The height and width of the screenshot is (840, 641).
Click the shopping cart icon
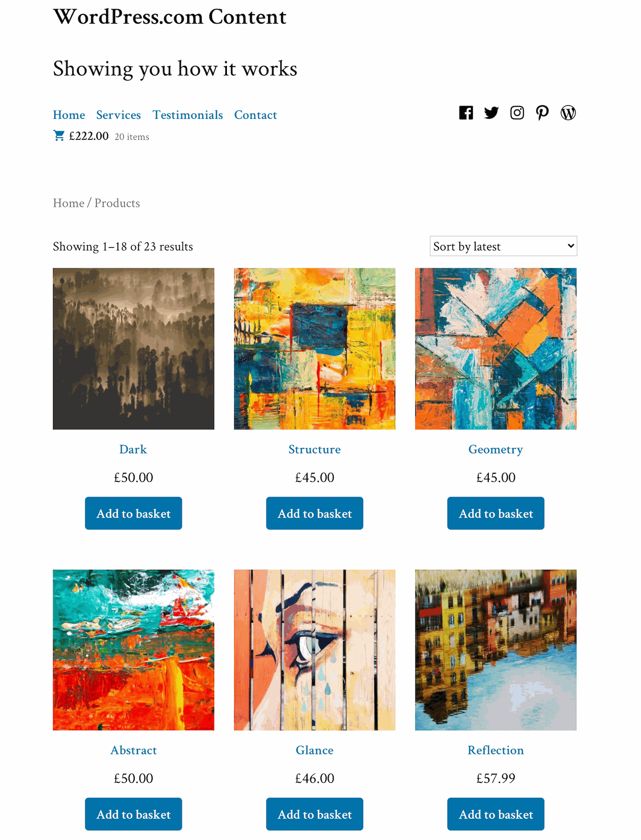coord(59,136)
